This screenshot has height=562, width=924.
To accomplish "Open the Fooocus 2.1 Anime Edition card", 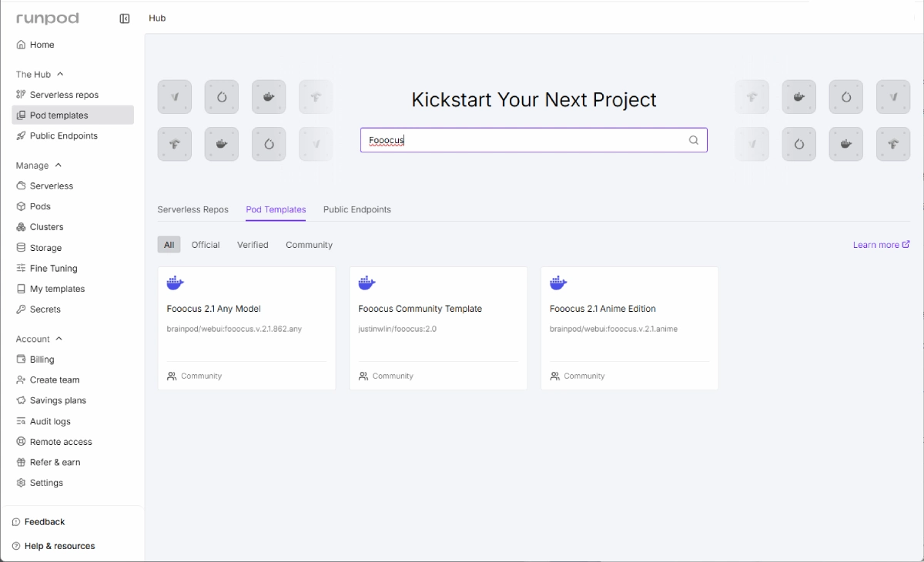I will [629, 328].
